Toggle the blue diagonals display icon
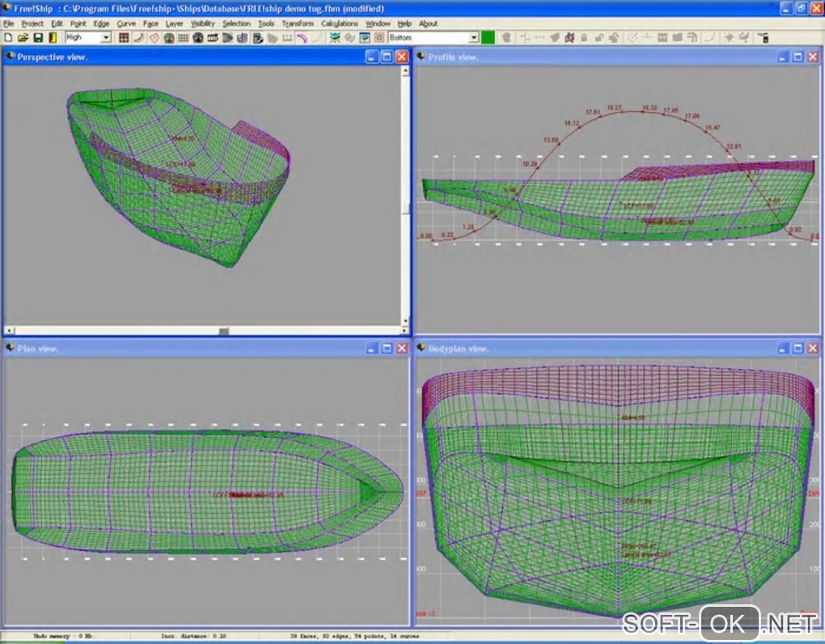The height and width of the screenshot is (644, 825). 242,37
